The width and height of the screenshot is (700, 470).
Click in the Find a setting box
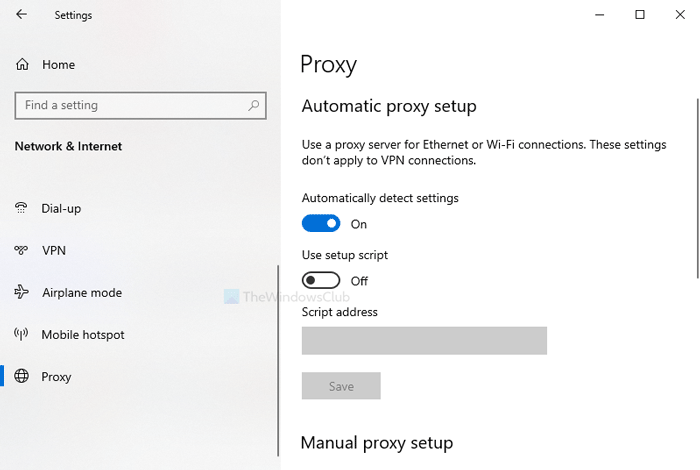130,105
